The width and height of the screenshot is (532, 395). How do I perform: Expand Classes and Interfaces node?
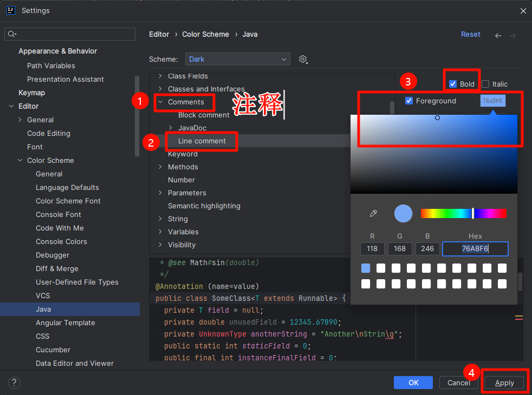click(x=160, y=89)
